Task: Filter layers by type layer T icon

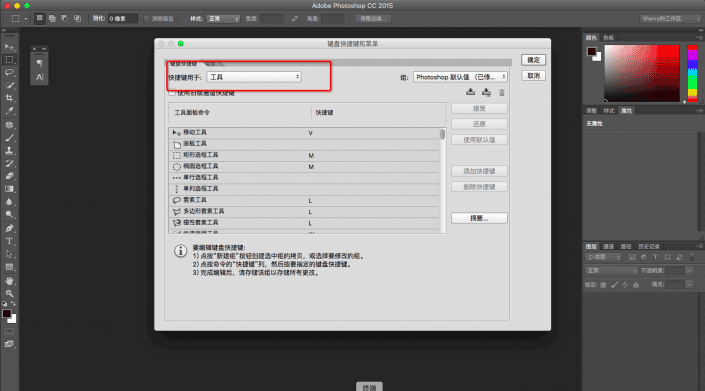Action: pos(656,257)
